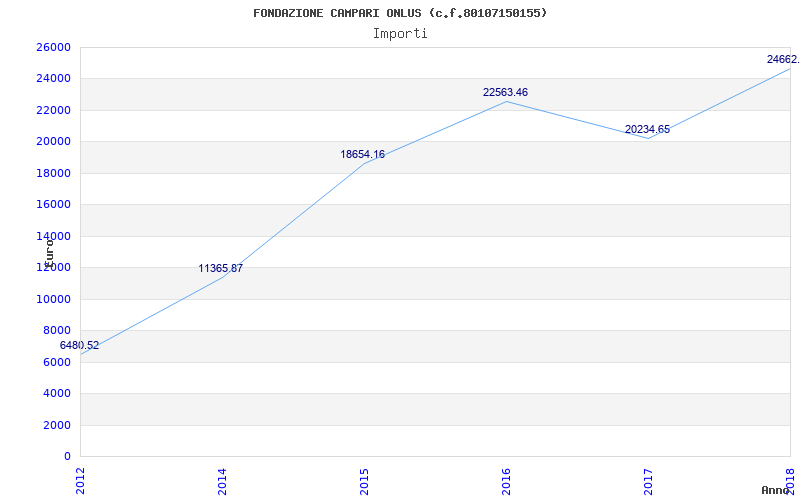
Task: Select the 20234.65 data label
Action: (x=647, y=130)
